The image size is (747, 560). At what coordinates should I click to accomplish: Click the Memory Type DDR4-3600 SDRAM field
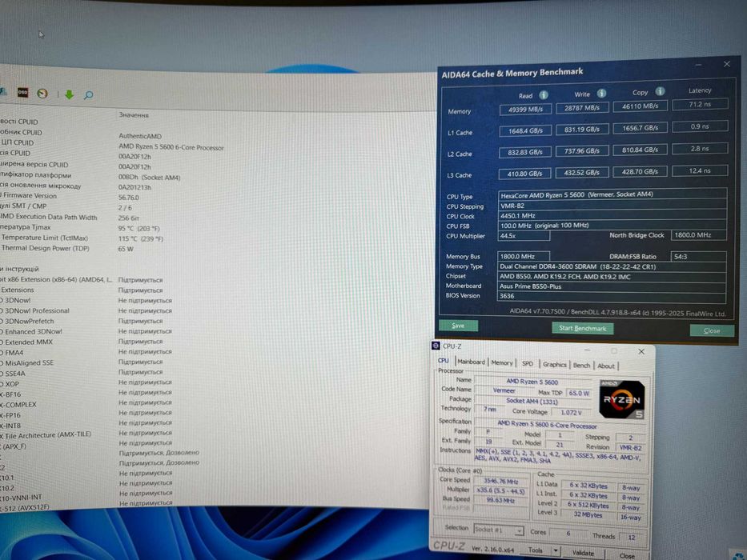612,266
